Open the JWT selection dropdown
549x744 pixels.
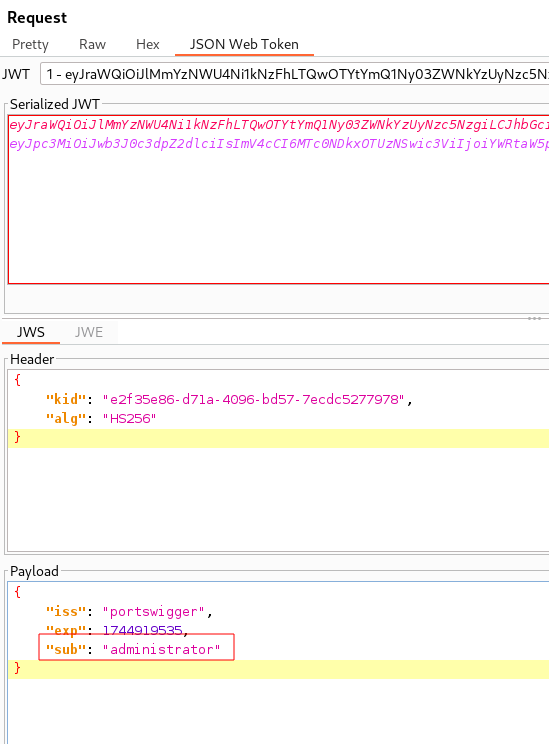294,74
